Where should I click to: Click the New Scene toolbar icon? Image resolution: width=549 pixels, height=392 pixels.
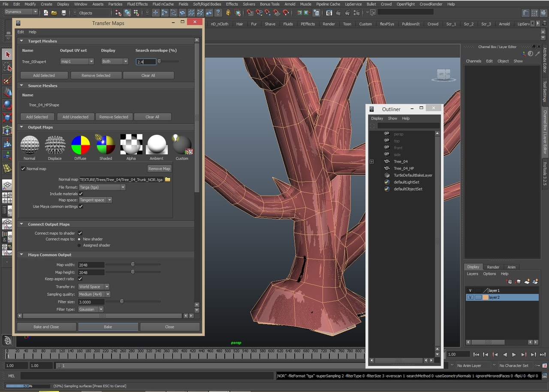46,13
